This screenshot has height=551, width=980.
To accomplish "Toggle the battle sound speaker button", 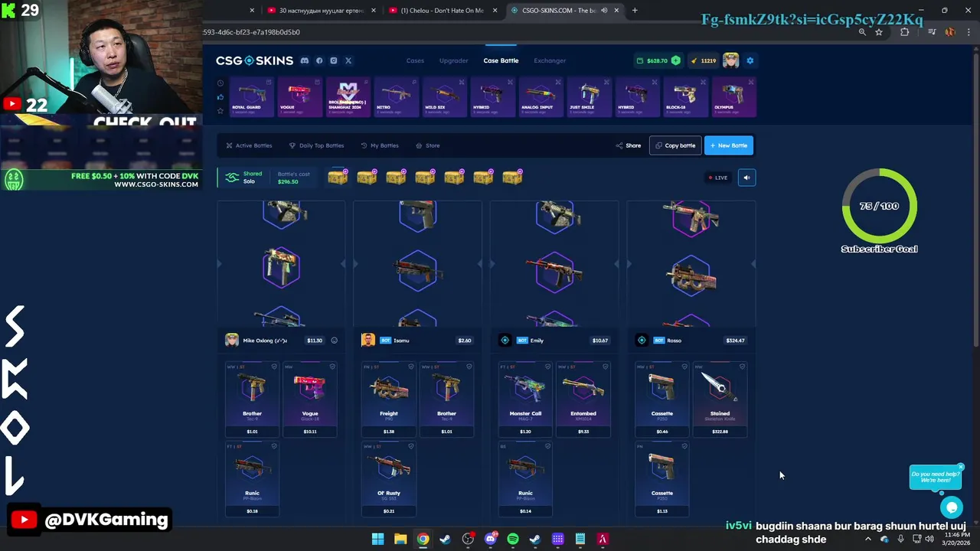I will point(746,178).
